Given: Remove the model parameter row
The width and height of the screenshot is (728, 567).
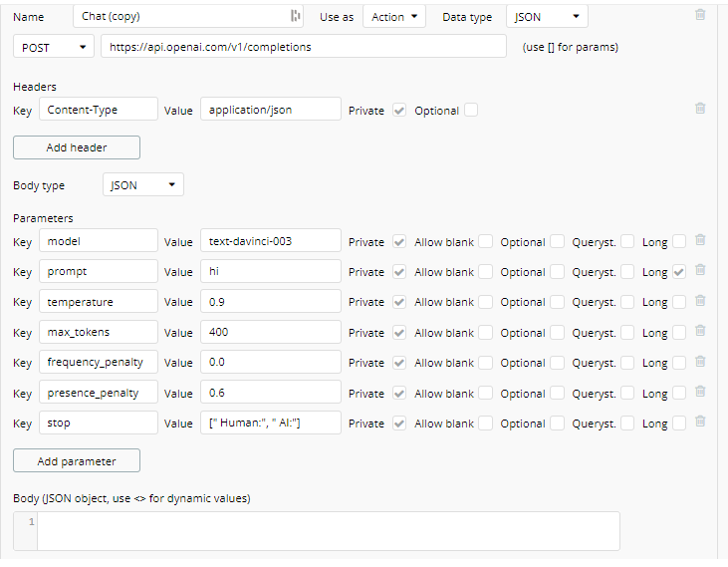Looking at the screenshot, I should click(x=700, y=240).
